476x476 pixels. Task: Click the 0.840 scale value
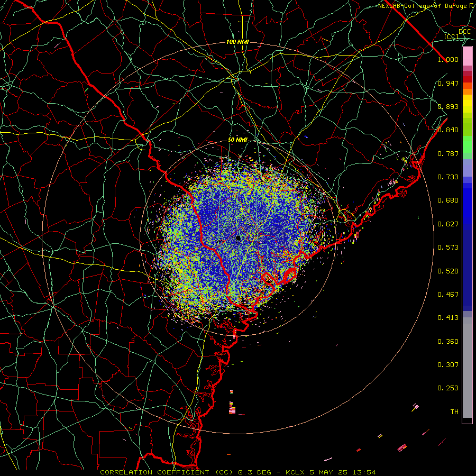[x=448, y=130]
